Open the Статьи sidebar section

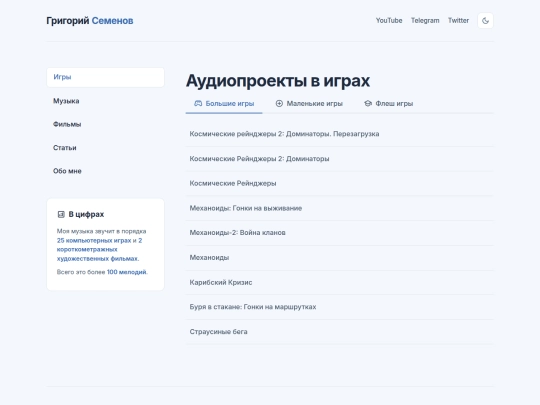tap(105, 148)
